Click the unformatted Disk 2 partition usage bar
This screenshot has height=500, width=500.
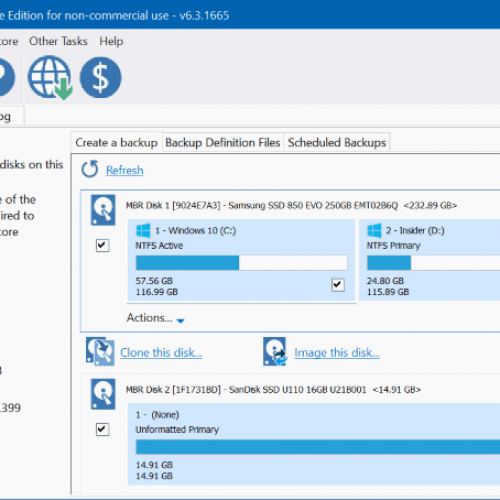[x=318, y=447]
